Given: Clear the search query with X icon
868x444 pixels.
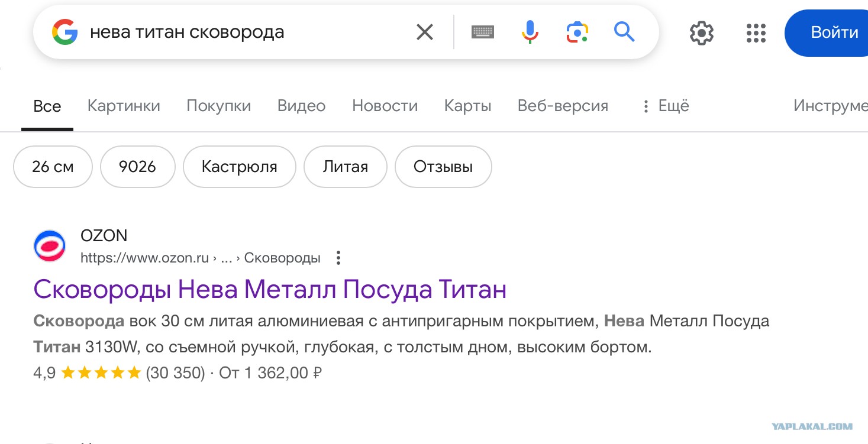Looking at the screenshot, I should [425, 32].
